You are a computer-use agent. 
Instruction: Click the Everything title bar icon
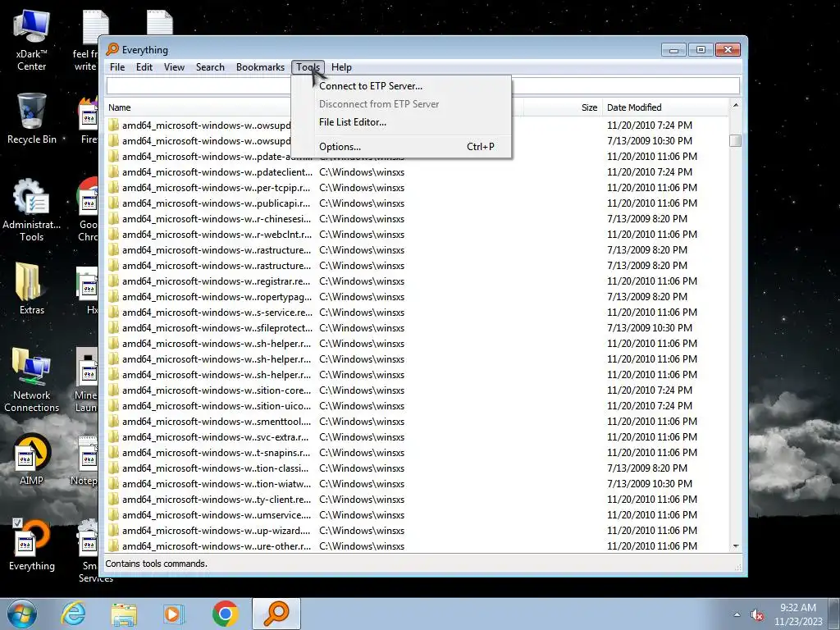pyautogui.click(x=112, y=49)
